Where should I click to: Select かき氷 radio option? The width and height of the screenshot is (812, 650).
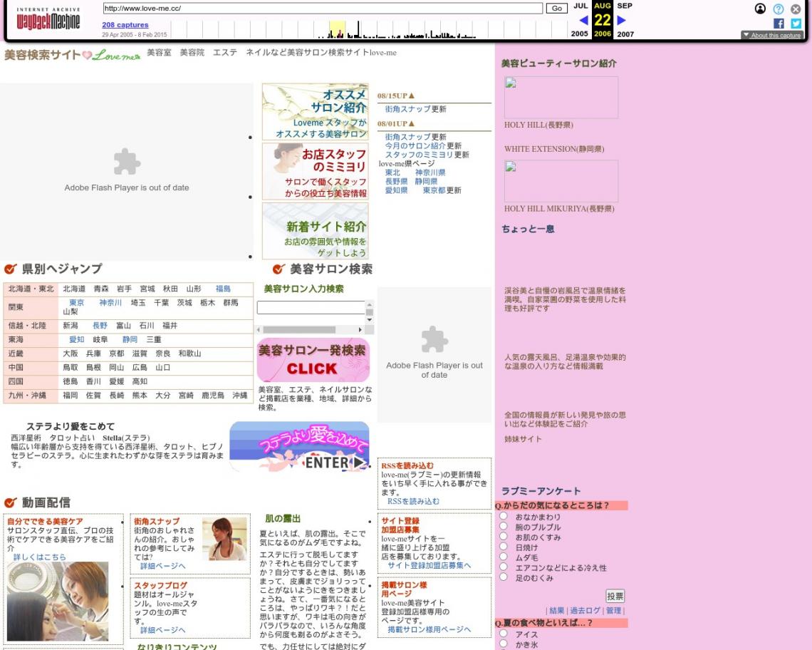point(504,644)
